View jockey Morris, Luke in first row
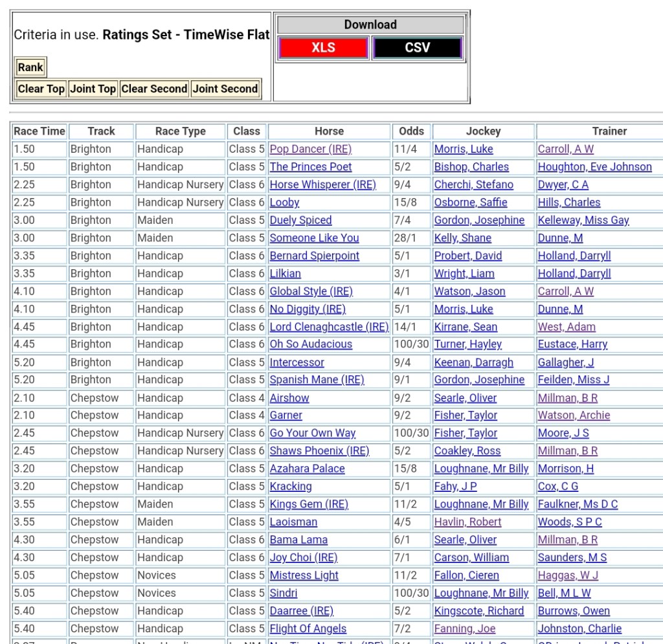Image resolution: width=663 pixels, height=644 pixels. coord(463,149)
